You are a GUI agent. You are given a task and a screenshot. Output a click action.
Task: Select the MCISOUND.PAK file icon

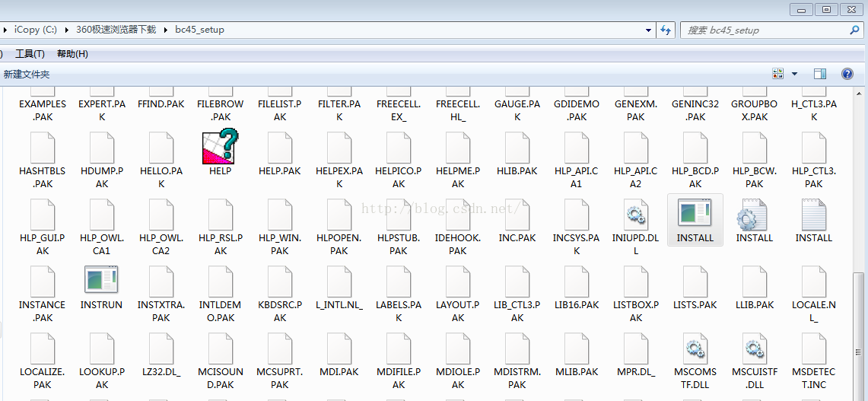click(221, 348)
